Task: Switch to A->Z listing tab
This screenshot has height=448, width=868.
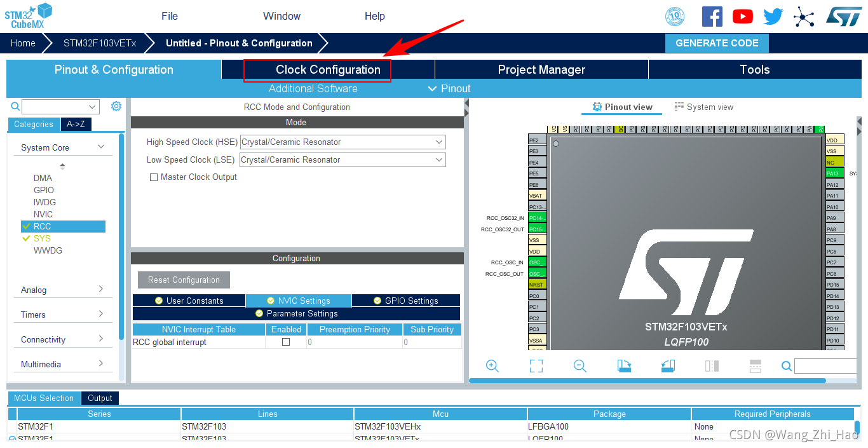Action: [76, 125]
